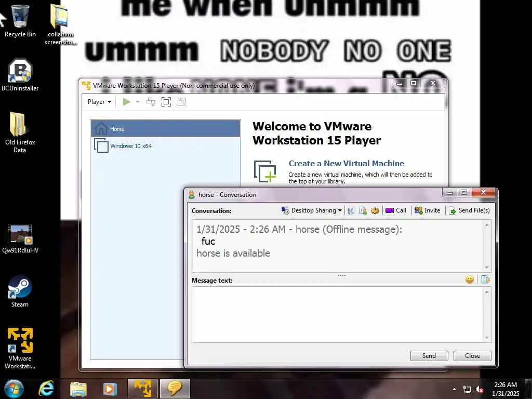The width and height of the screenshot is (532, 399).
Task: Click the muted volume icon in system tray
Action: click(480, 390)
